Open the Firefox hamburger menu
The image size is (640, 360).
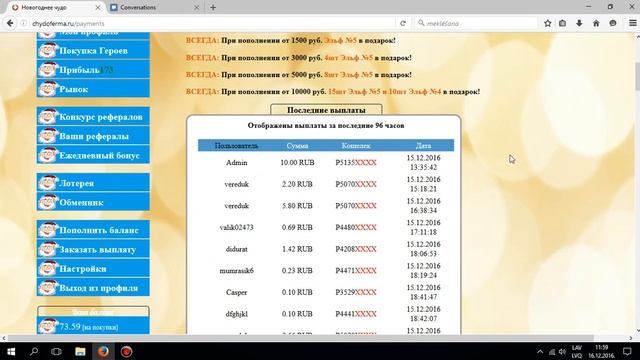tap(632, 23)
